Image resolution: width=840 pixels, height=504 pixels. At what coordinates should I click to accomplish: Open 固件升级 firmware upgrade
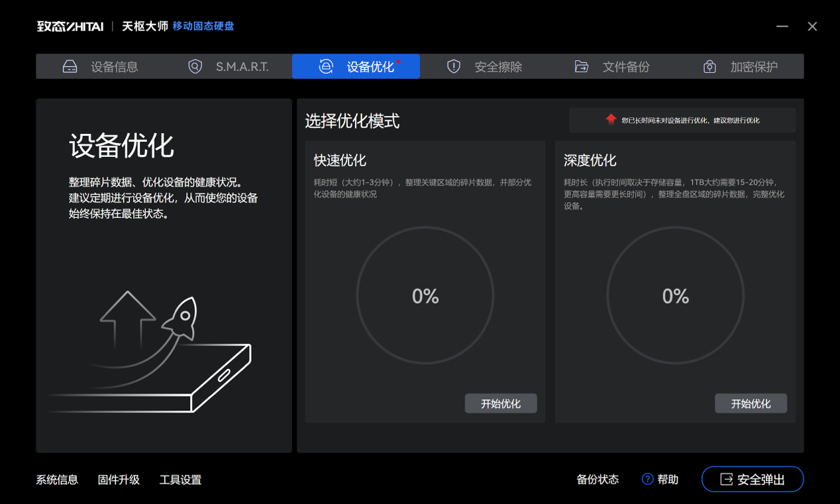click(119, 479)
